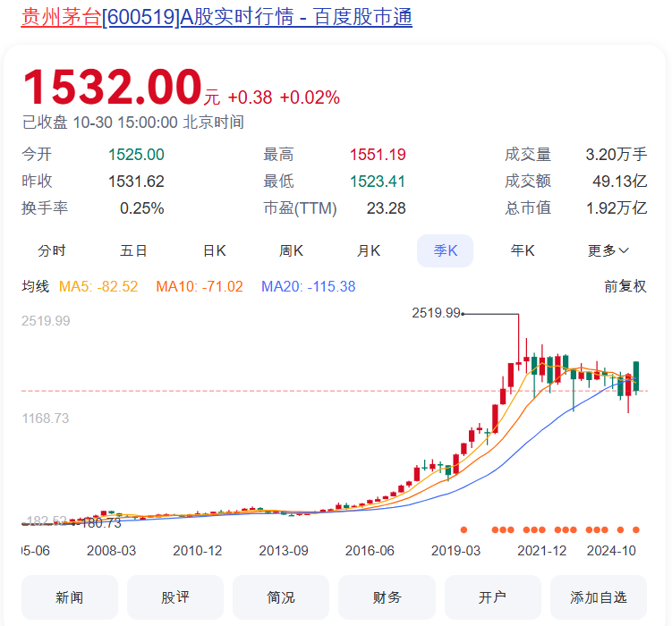
Task: Click the 1532.00 current price value
Action: (x=112, y=87)
